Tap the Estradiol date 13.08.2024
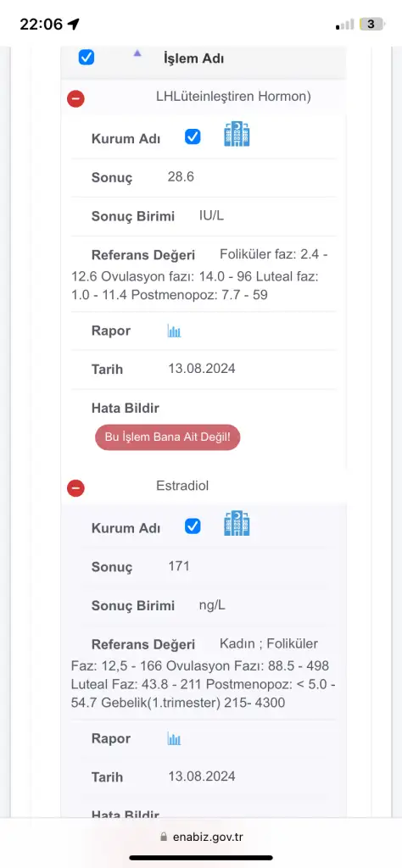Screen dimensions: 402x868 [202, 776]
